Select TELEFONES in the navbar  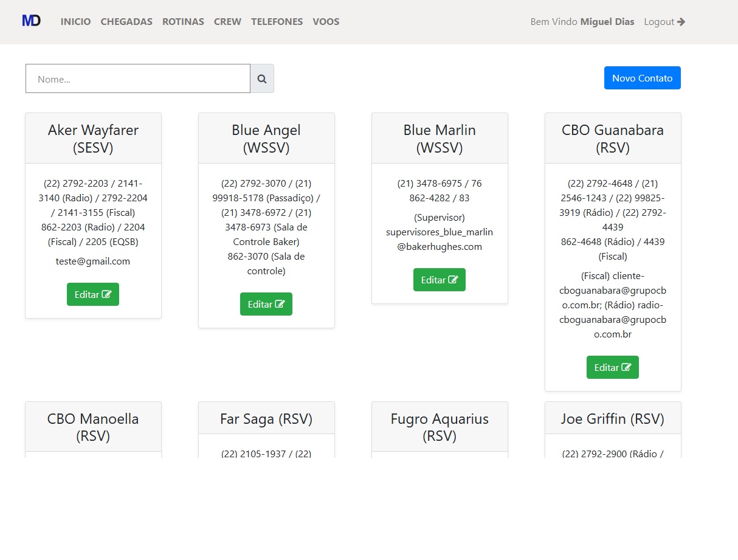277,22
